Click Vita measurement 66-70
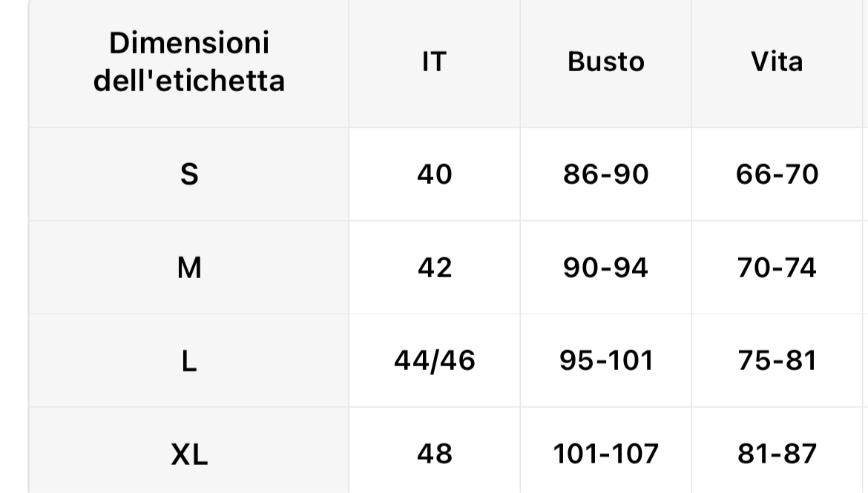 click(x=777, y=174)
